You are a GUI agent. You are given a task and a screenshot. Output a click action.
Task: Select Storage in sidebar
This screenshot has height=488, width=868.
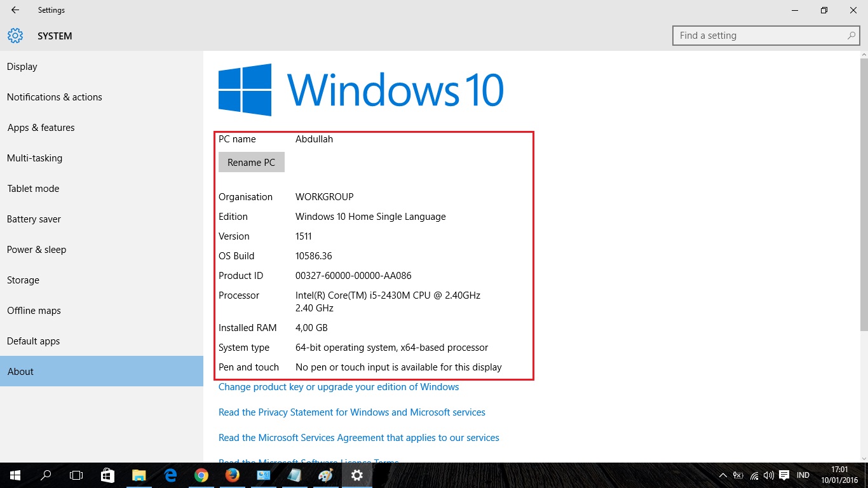click(x=102, y=280)
